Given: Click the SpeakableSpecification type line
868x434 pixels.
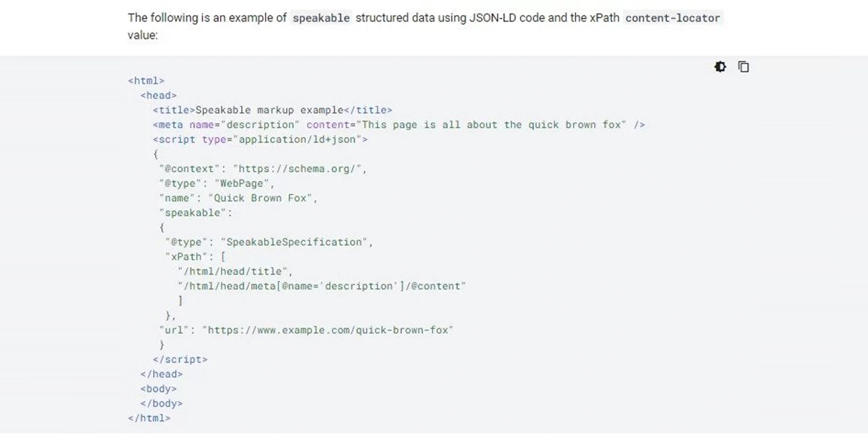Looking at the screenshot, I should (269, 242).
